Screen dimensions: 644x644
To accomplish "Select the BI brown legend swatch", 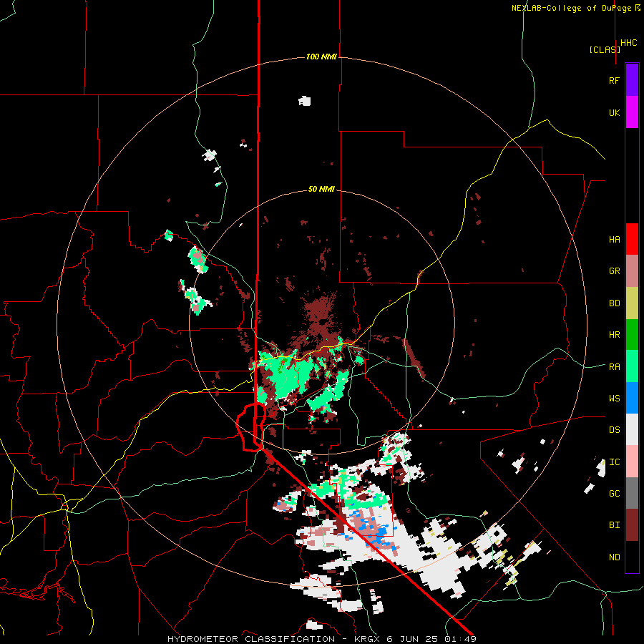I will coord(632,525).
